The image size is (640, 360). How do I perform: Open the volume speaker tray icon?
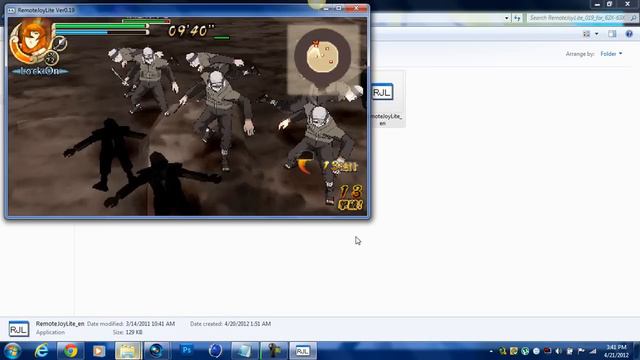(558, 351)
